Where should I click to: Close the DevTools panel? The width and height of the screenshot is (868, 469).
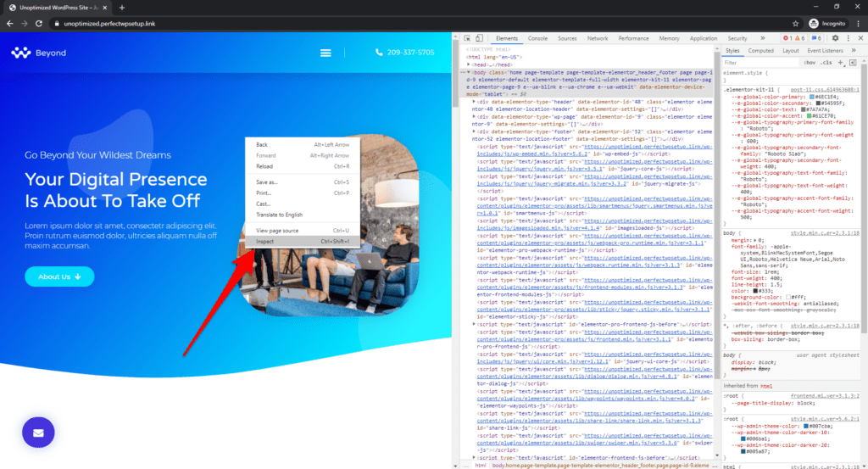click(860, 38)
